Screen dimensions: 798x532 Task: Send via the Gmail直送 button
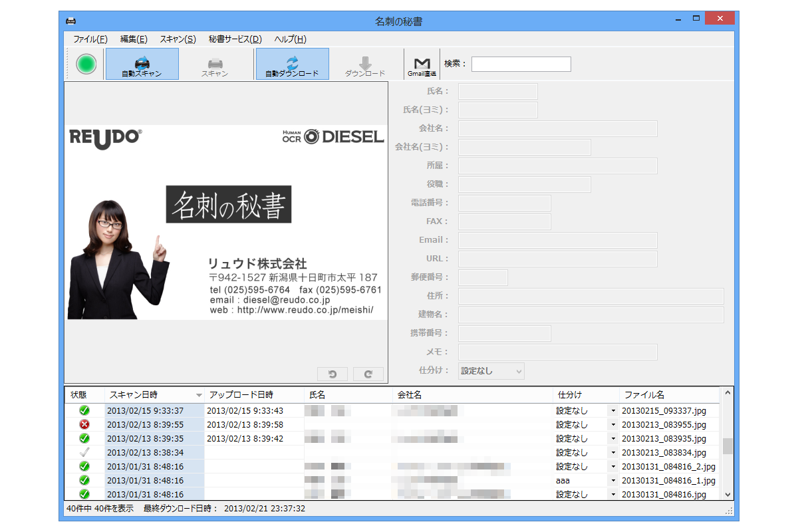coord(422,64)
